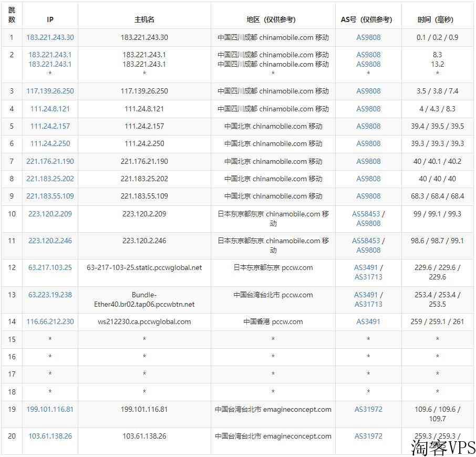
Task: Open IP link 63.217.103.25
Action: click(50, 268)
